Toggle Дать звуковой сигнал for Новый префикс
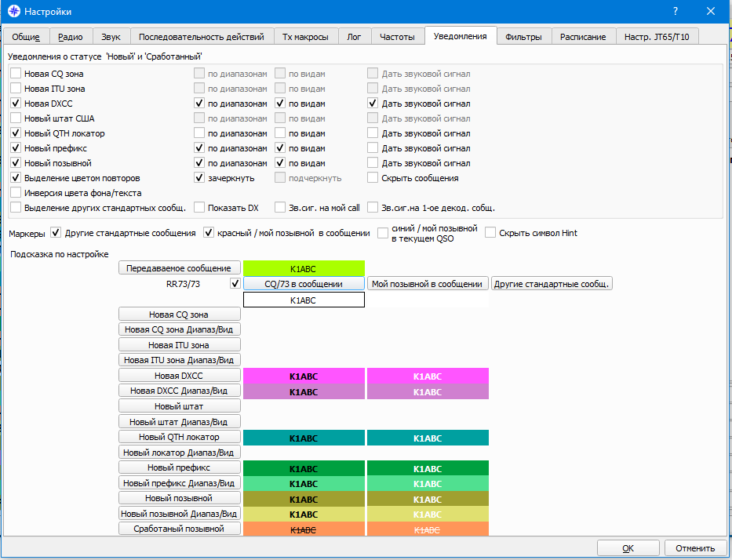The image size is (732, 560). (x=373, y=148)
